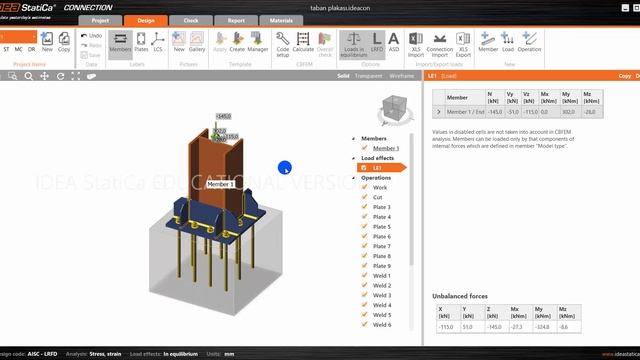Select the MC project item type
The image size is (640, 360).
18,49
